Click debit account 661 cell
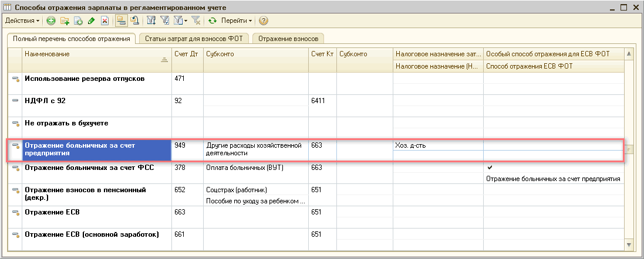 (187, 239)
